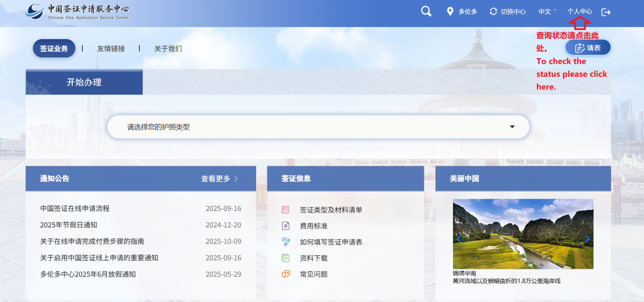Show previous image in 美丽中国 carousel

pos(459,239)
